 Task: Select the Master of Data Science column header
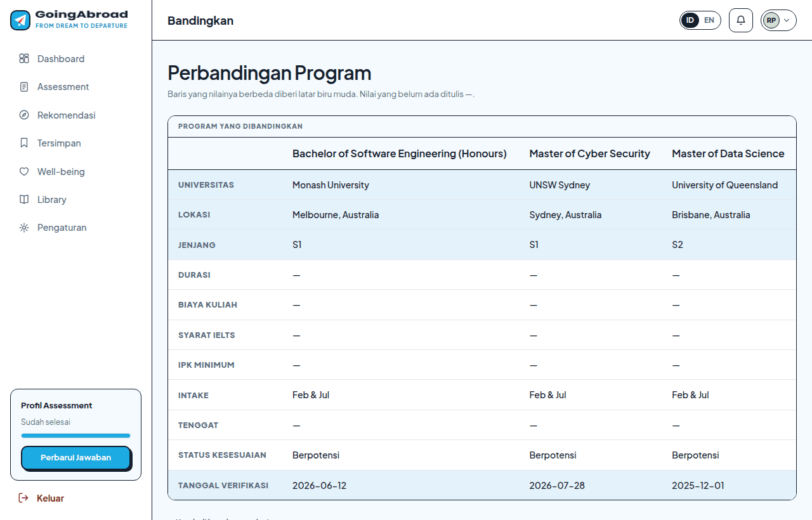tap(728, 153)
